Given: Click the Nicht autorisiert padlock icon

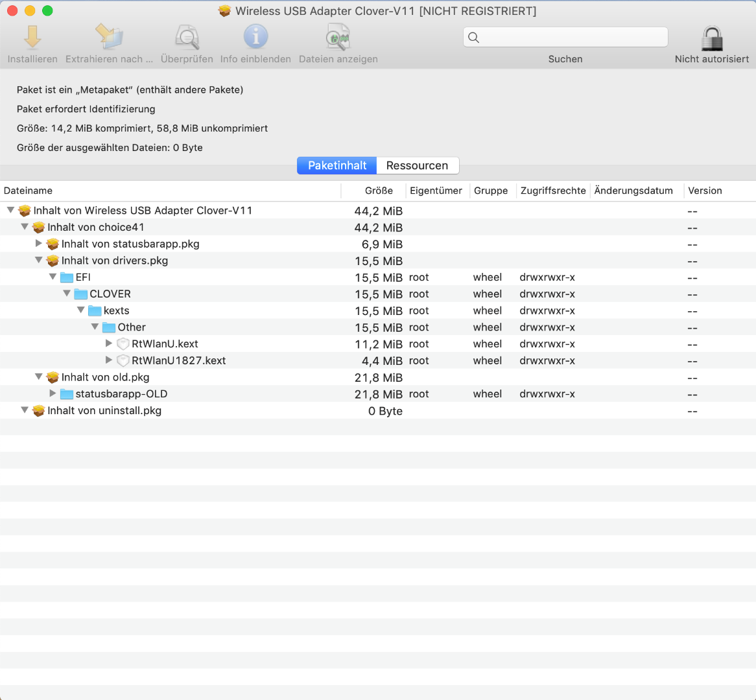Looking at the screenshot, I should pos(711,39).
